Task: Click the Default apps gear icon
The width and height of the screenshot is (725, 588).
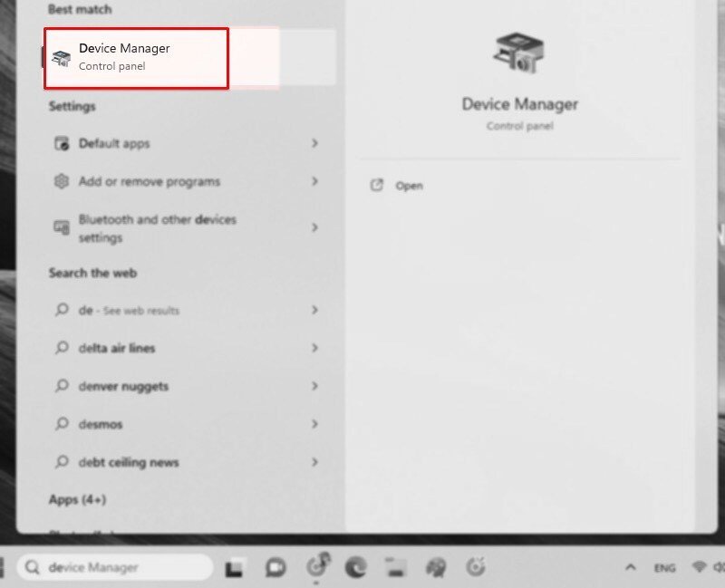Action: 62,143
